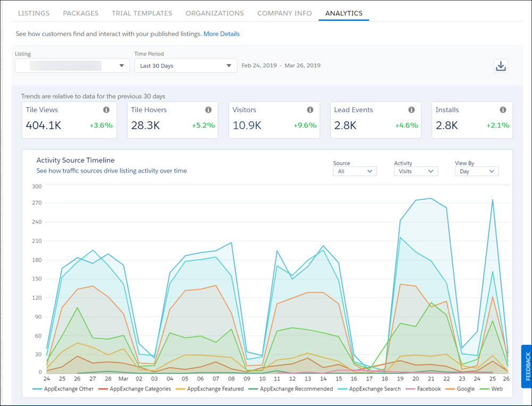Click the 300 y-axis label
The image size is (532, 406).
click(37, 187)
